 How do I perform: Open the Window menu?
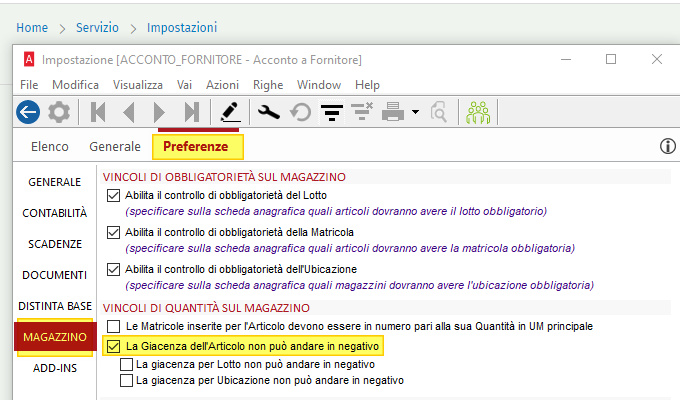pos(319,85)
